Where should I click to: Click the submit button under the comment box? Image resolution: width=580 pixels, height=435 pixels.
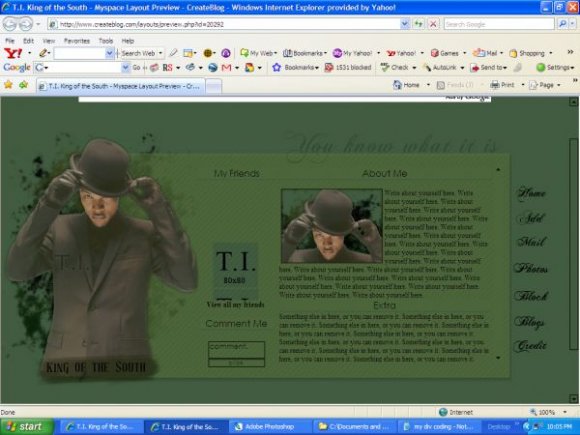tap(236, 363)
